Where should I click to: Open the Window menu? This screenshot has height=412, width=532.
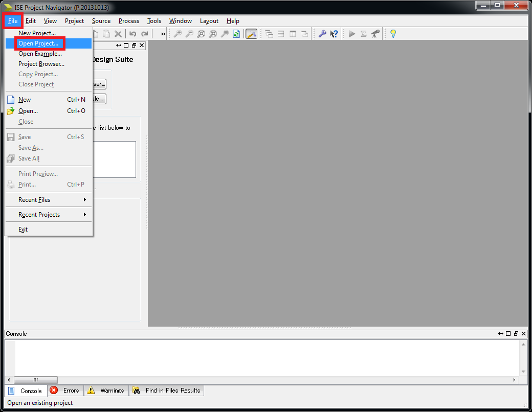click(x=181, y=21)
